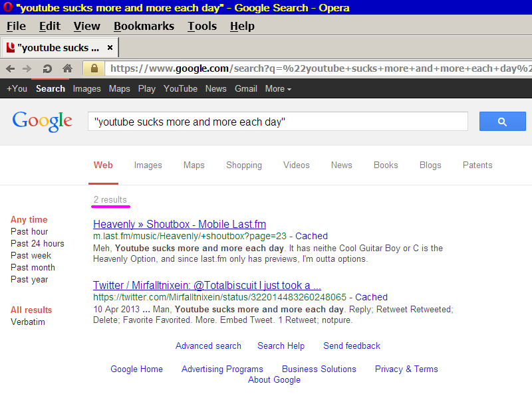Open Advertising Programs footer link
The width and height of the screenshot is (532, 404).
click(x=222, y=369)
